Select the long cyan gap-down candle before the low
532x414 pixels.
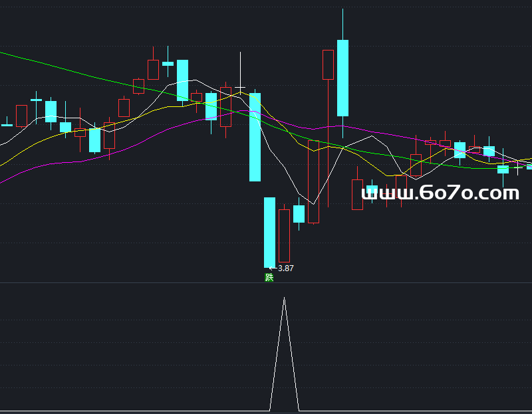(255, 137)
